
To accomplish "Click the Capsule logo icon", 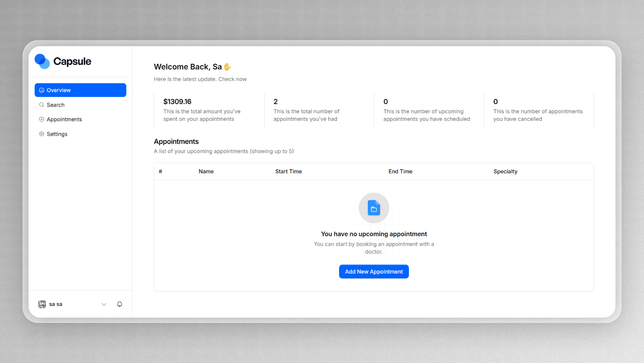I will (42, 61).
